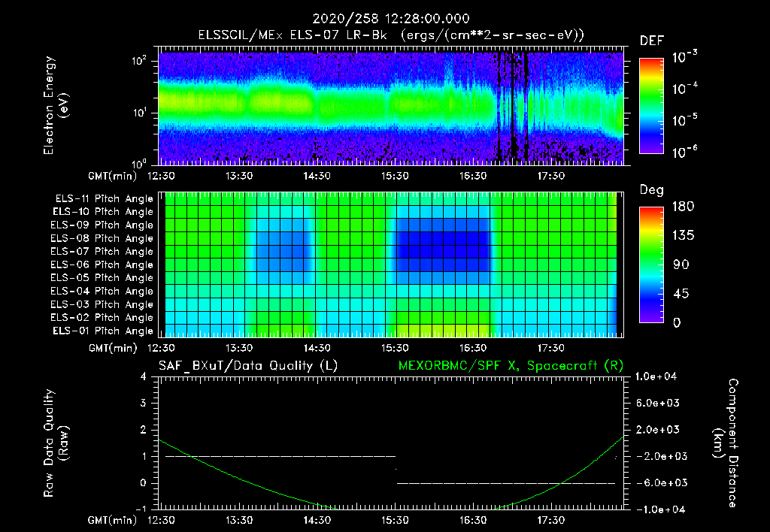Select ELS-02 Pitch Angle row label
The width and height of the screenshot is (770, 532).
pyautogui.click(x=102, y=318)
